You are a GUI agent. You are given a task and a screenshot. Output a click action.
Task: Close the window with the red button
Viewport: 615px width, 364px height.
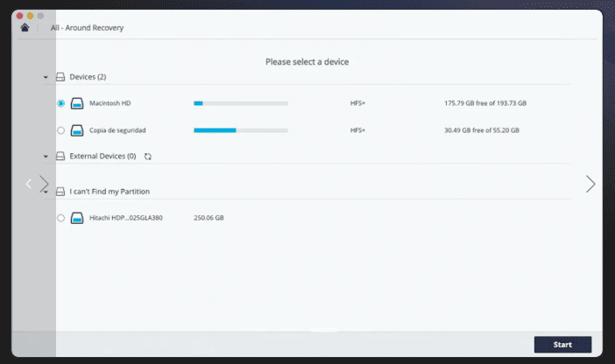pyautogui.click(x=19, y=16)
